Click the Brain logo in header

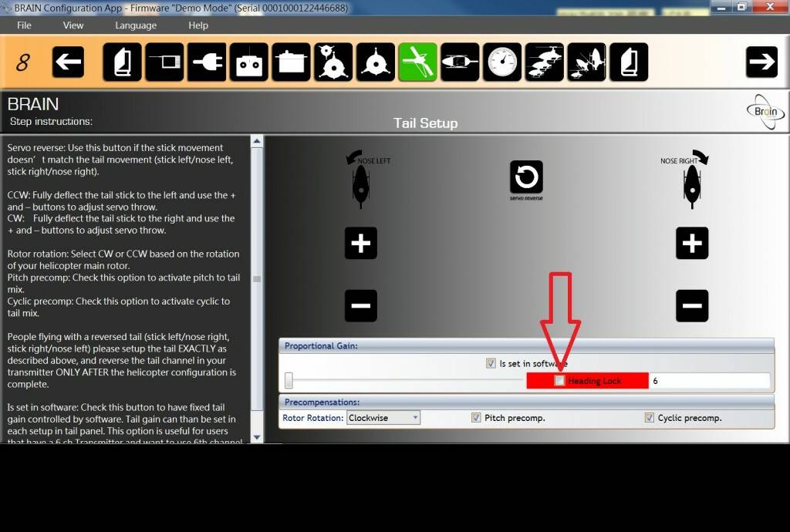766,112
